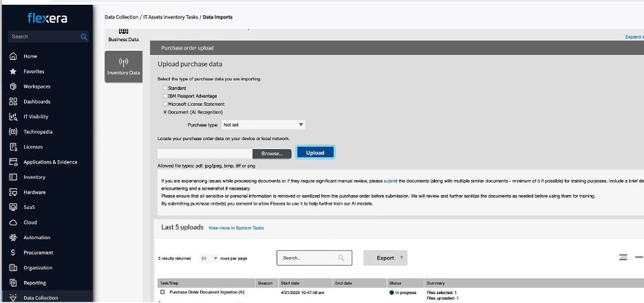The width and height of the screenshot is (644, 303).
Task: Expand the Purchase Order Document Ingestion row
Action: (162, 292)
